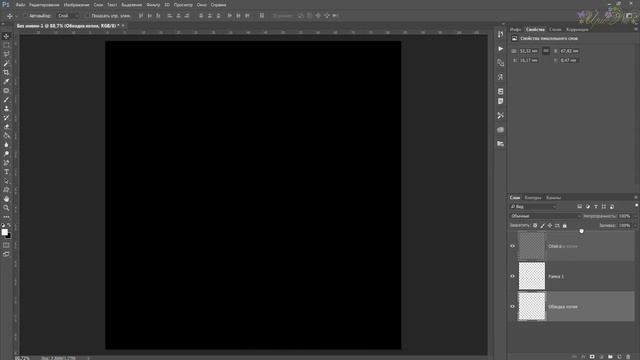Open the Layers panel flyout menu
This screenshot has width=640, height=360.
click(x=636, y=198)
